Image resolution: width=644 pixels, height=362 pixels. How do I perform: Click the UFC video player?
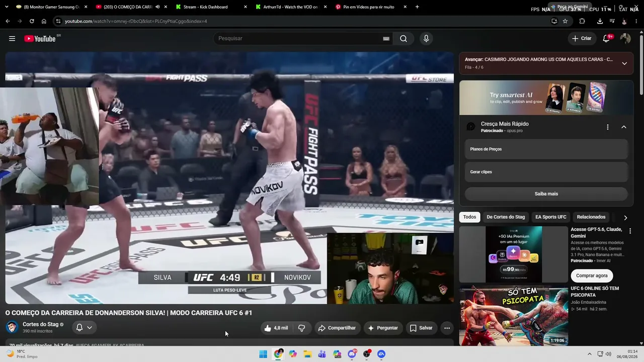pyautogui.click(x=229, y=178)
